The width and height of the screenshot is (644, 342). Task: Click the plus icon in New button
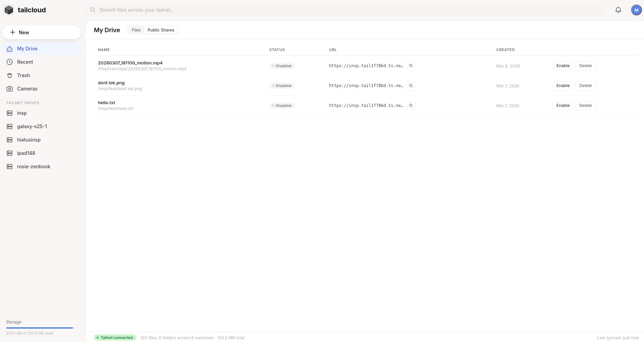(x=13, y=32)
